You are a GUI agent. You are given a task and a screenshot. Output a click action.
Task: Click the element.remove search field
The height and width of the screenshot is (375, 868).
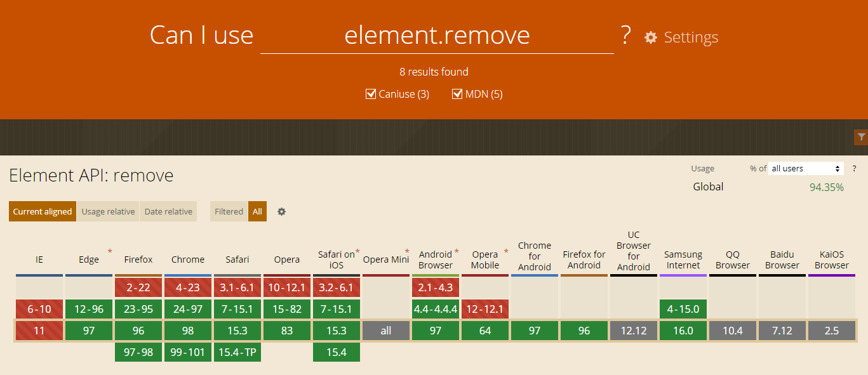(x=437, y=36)
